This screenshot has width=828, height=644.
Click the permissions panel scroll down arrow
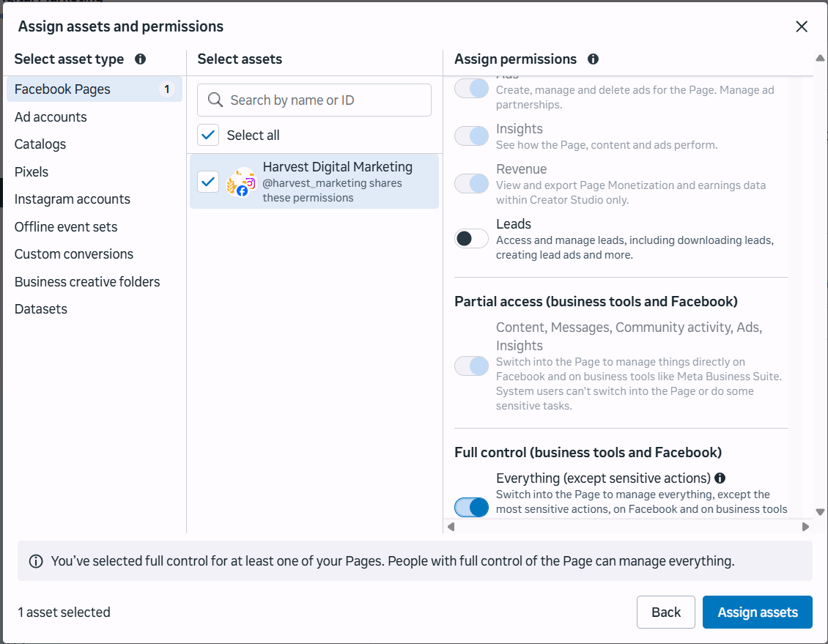point(820,512)
